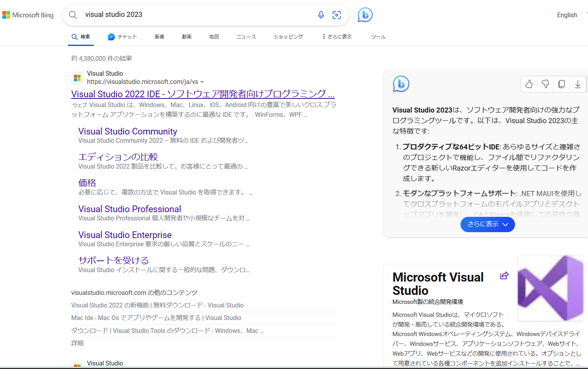Click the Microsoft Visual Studio card title
Image resolution: width=588 pixels, height=369 pixels.
438,284
